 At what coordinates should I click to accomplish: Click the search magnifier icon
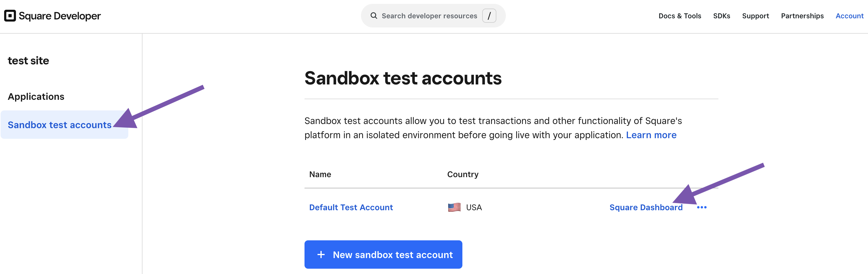[374, 16]
